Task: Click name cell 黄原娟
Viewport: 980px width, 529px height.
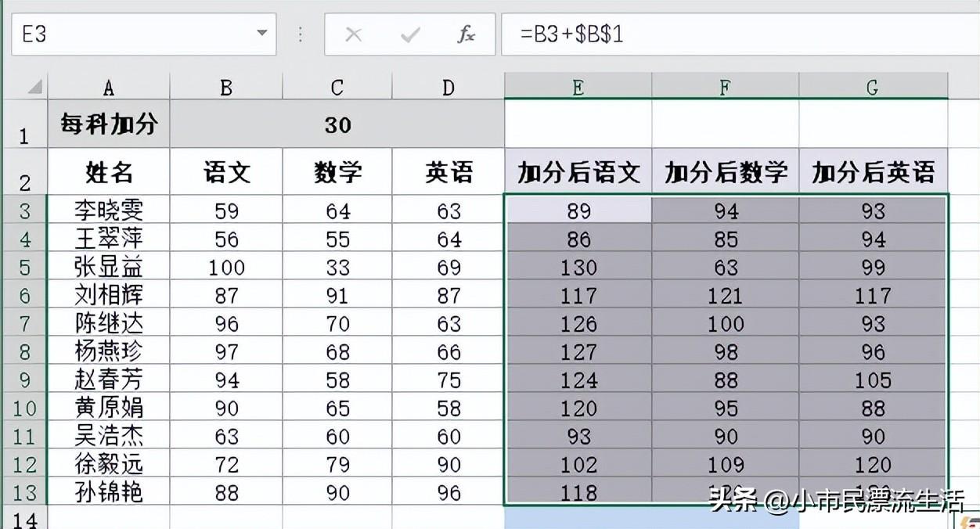Action: (x=109, y=408)
